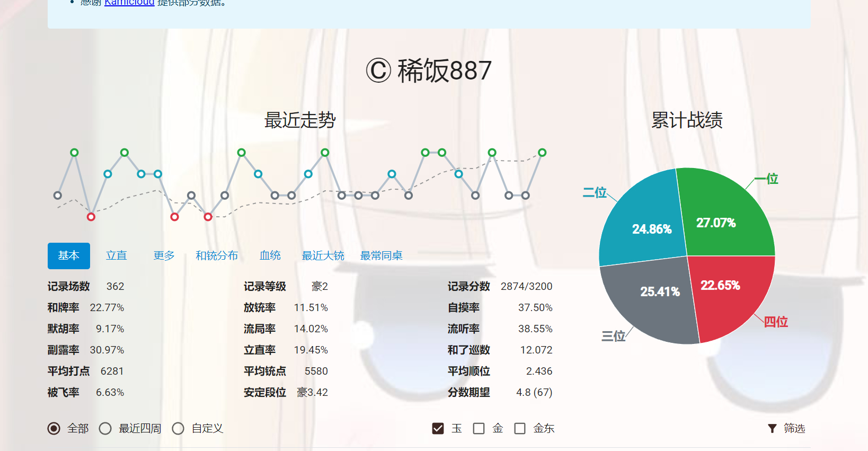Click the 和了巡数 value 12.072

tap(536, 350)
